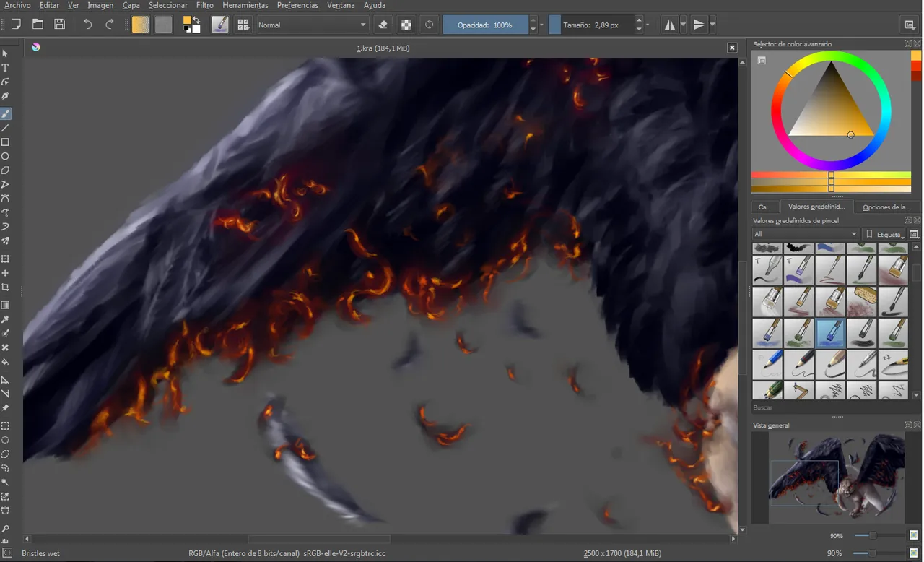Open the opacity slider options dropdown arrow
The width and height of the screenshot is (924, 562).
[541, 25]
